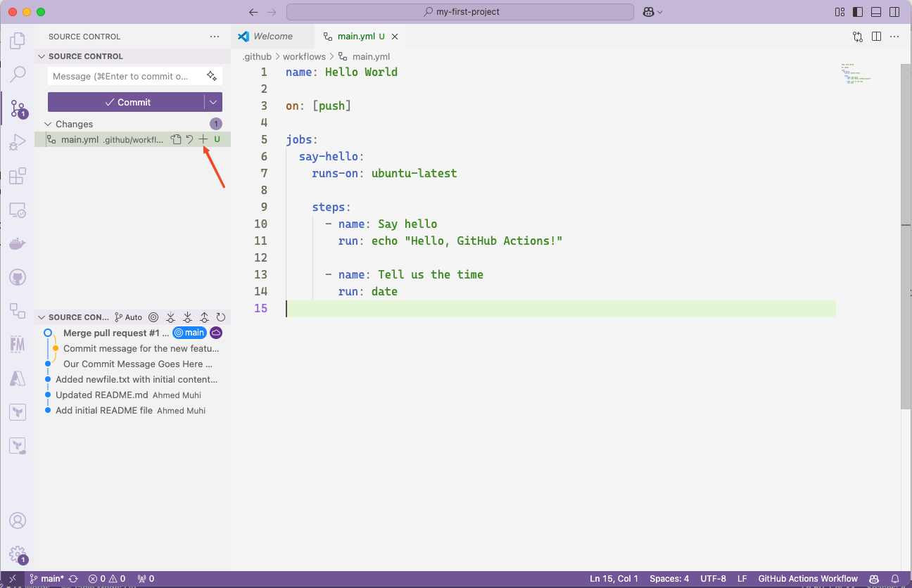The width and height of the screenshot is (912, 588).
Task: Click the Synchronize Changes icon in status bar
Action: coord(73,579)
